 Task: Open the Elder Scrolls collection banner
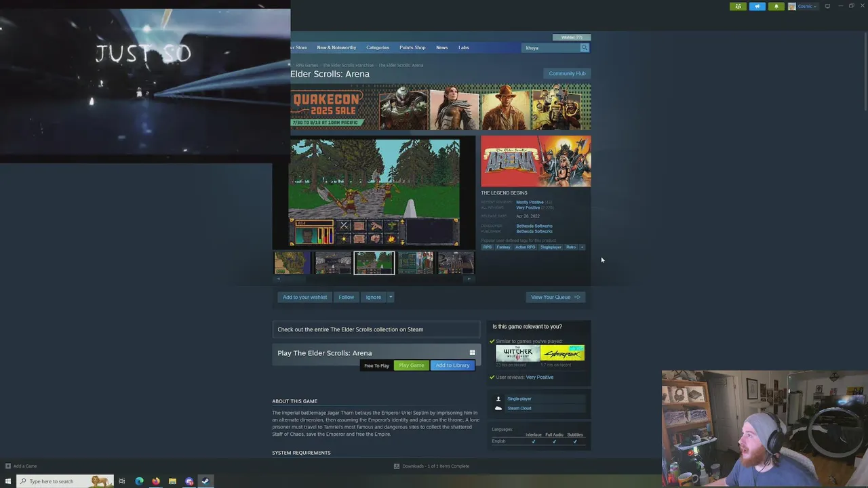pos(376,329)
